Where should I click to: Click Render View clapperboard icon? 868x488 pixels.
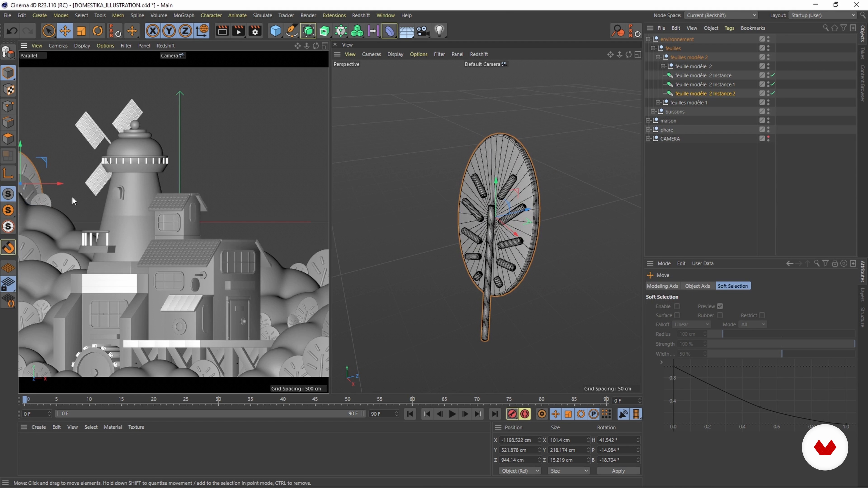pos(222,31)
